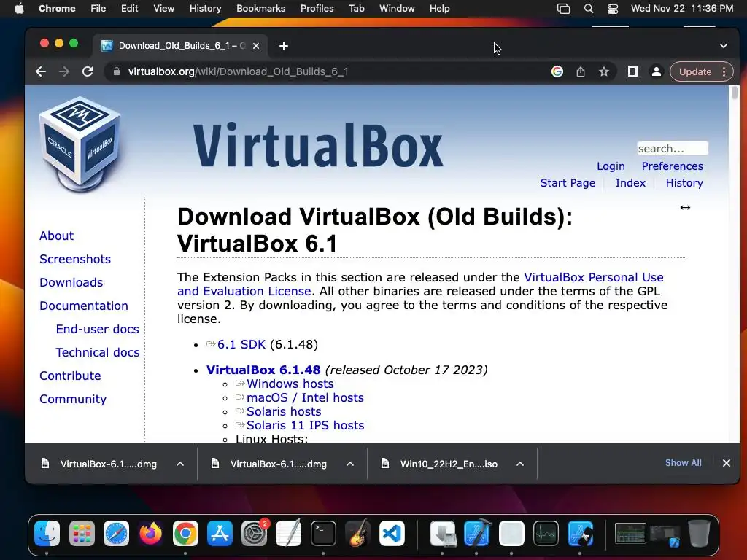Open macOS Control Center icon
747x560 pixels.
click(613, 9)
